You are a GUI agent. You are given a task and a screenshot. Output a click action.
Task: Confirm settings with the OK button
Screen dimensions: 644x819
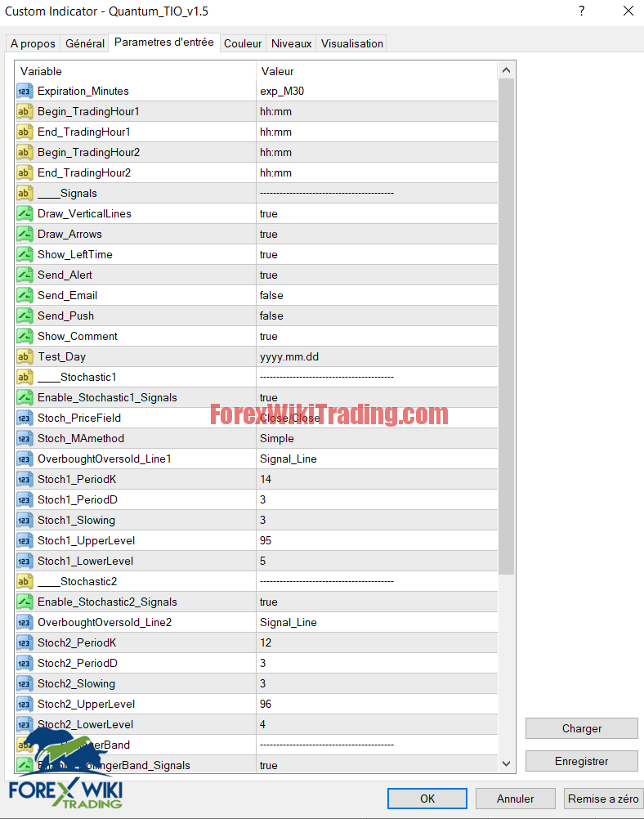427,799
